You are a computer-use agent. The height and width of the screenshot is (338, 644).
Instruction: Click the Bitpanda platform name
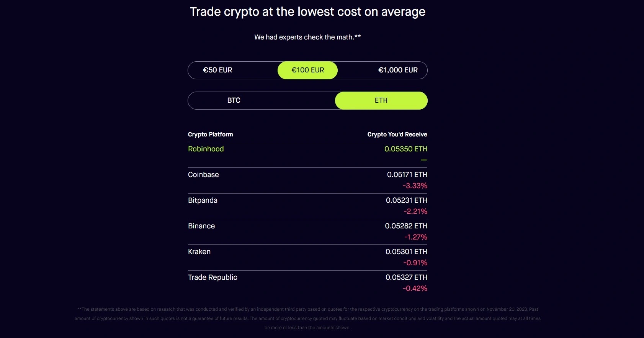point(203,200)
